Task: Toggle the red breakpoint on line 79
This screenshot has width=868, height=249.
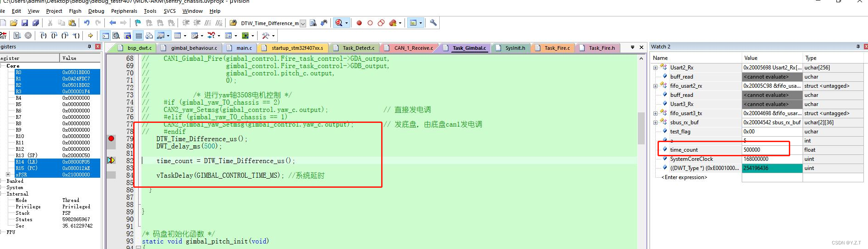Action: [111, 138]
